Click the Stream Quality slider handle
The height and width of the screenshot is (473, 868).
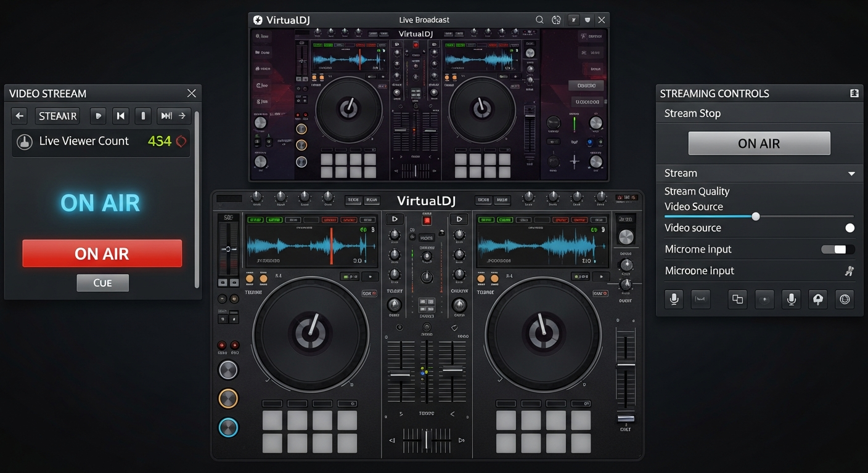[x=755, y=216]
